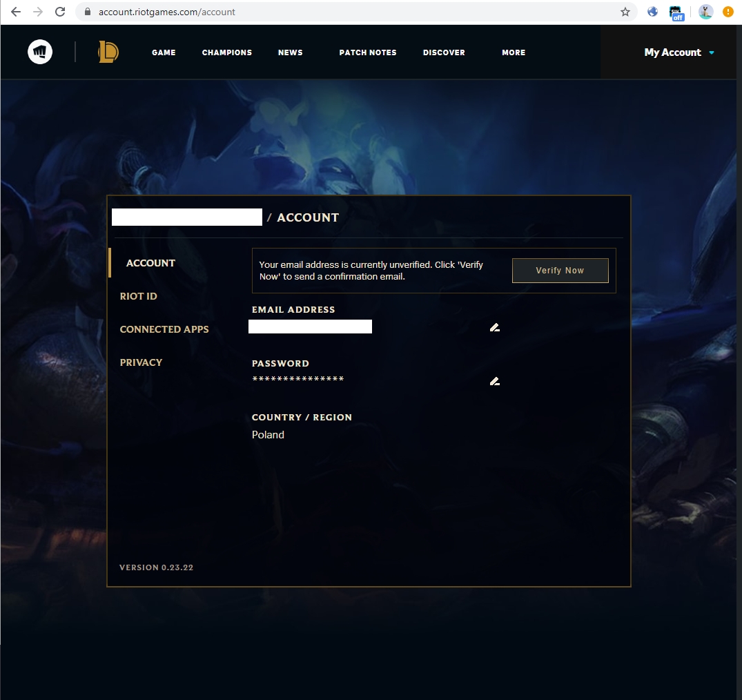Click the League of Legends L logo
This screenshot has width=742, height=700.
click(108, 52)
